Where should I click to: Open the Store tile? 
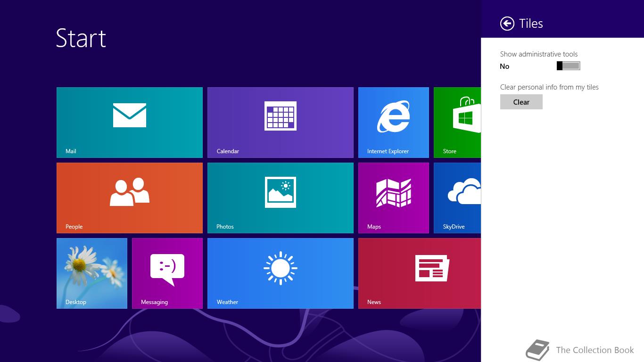(x=457, y=123)
